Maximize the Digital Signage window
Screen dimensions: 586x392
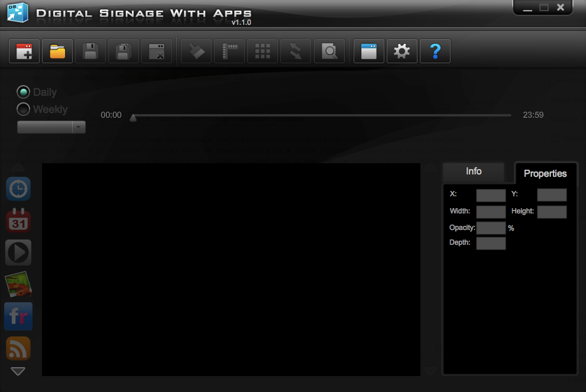click(544, 8)
